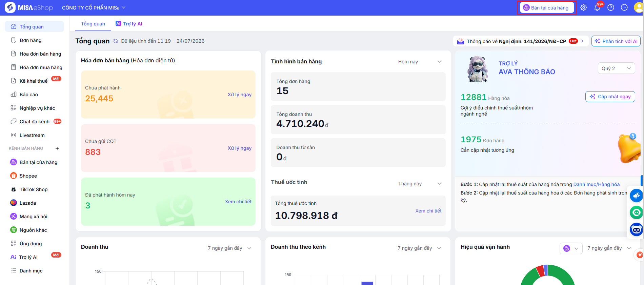Click the Nguồn khác icon
Viewport: 644px width, 285px height.
(14, 230)
